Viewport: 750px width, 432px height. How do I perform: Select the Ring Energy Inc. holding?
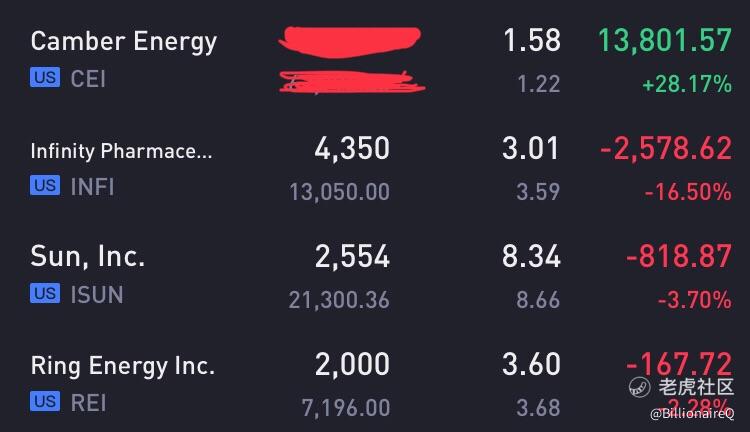tap(375, 385)
